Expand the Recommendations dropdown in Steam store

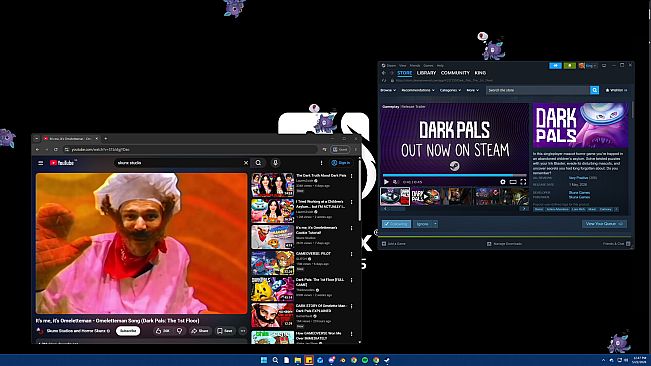[x=418, y=90]
